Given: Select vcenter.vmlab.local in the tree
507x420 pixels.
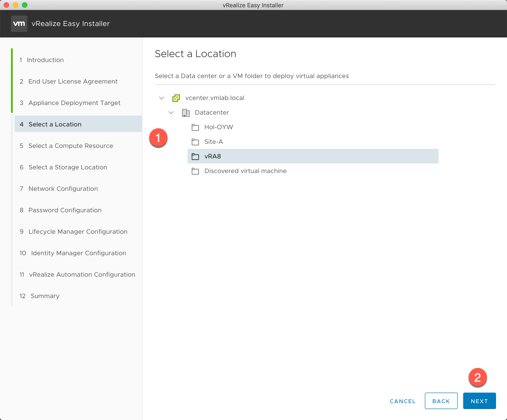Looking at the screenshot, I should [215, 98].
